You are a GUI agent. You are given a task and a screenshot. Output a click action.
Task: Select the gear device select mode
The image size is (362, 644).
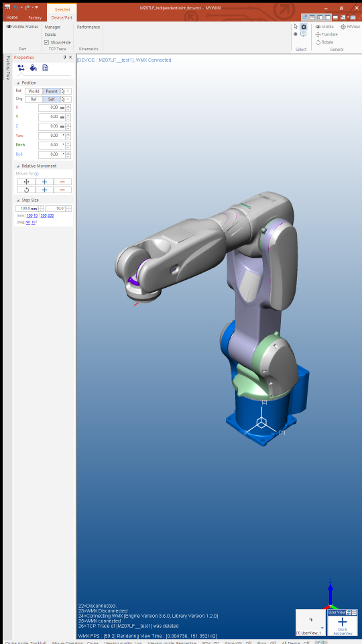(304, 27)
